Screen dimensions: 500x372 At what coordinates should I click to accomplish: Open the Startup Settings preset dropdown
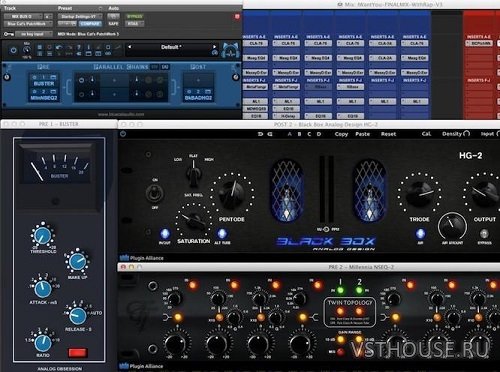(x=80, y=16)
